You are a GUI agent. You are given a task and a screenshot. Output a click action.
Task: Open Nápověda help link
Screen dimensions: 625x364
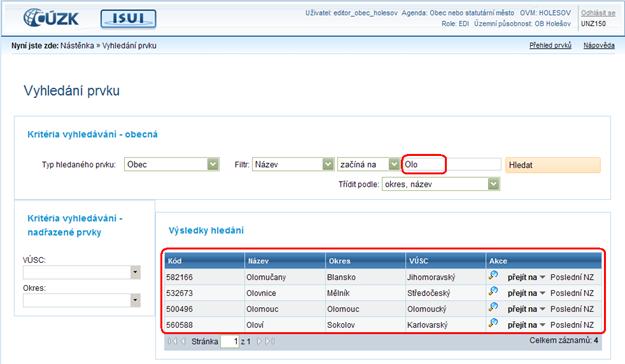point(599,45)
